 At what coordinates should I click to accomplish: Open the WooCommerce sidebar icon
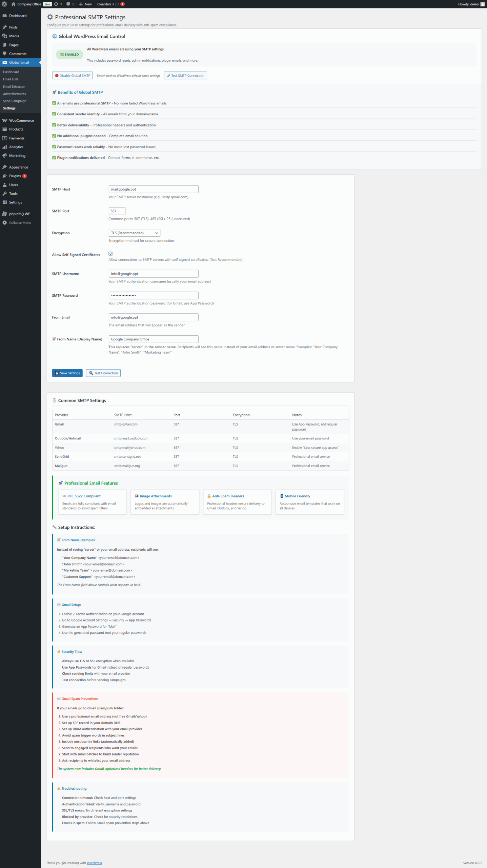point(5,120)
